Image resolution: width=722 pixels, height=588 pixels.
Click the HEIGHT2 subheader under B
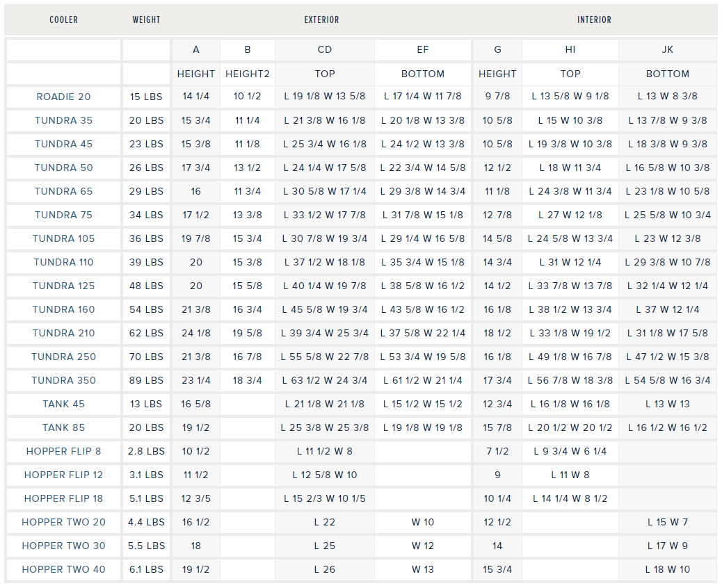pos(247,74)
